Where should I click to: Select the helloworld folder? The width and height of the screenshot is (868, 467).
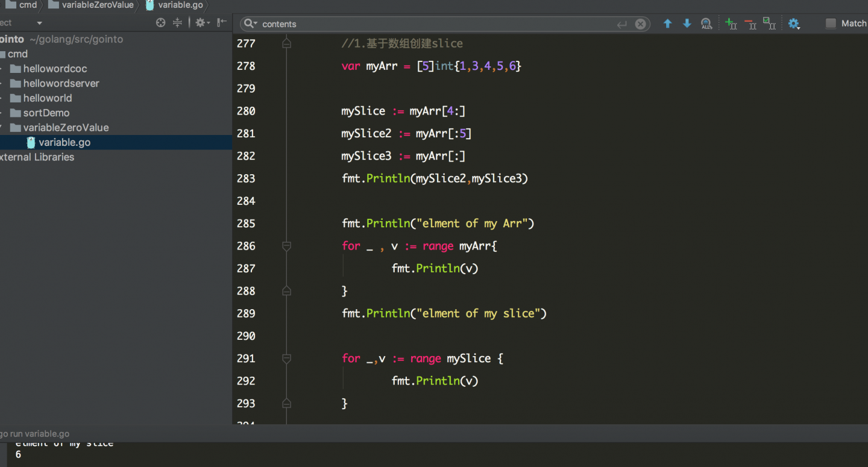click(47, 98)
